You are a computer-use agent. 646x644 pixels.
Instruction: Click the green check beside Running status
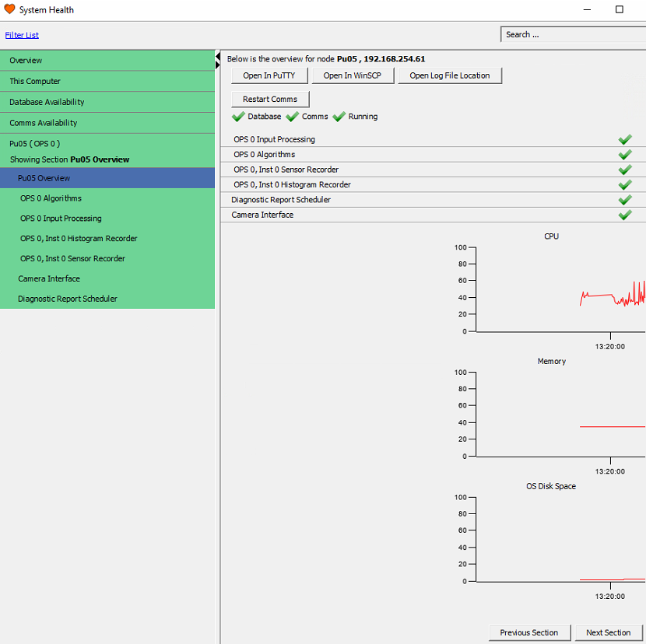(339, 117)
